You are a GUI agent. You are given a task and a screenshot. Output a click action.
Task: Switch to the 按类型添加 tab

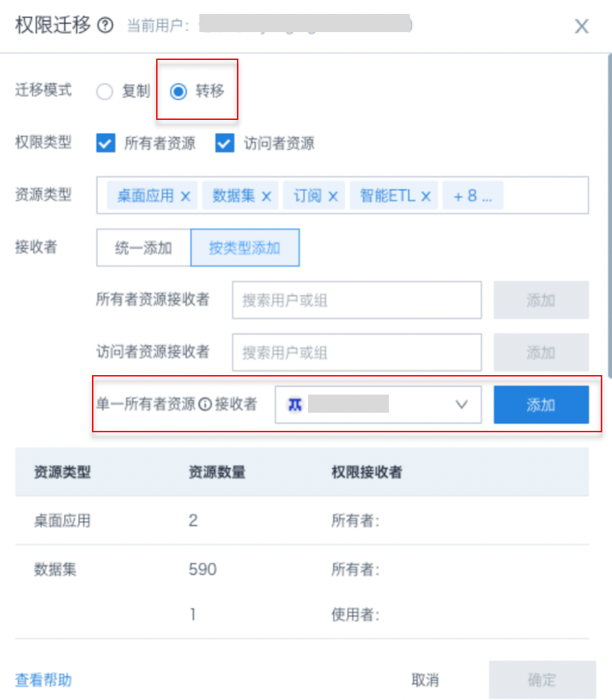pos(245,248)
